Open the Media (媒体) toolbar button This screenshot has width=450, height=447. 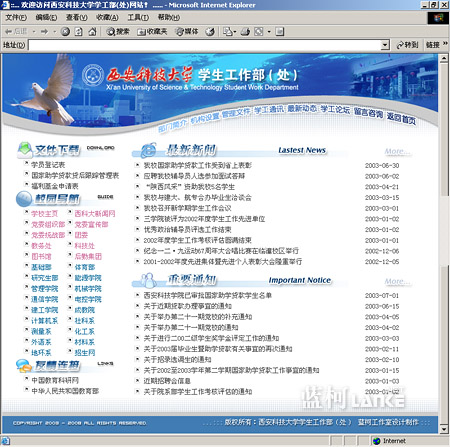point(187,32)
